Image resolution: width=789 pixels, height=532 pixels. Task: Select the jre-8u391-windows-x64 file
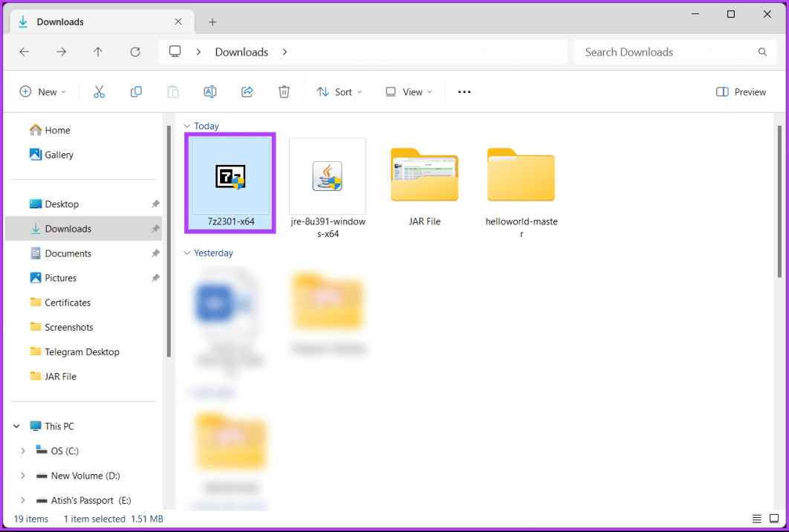tap(328, 188)
